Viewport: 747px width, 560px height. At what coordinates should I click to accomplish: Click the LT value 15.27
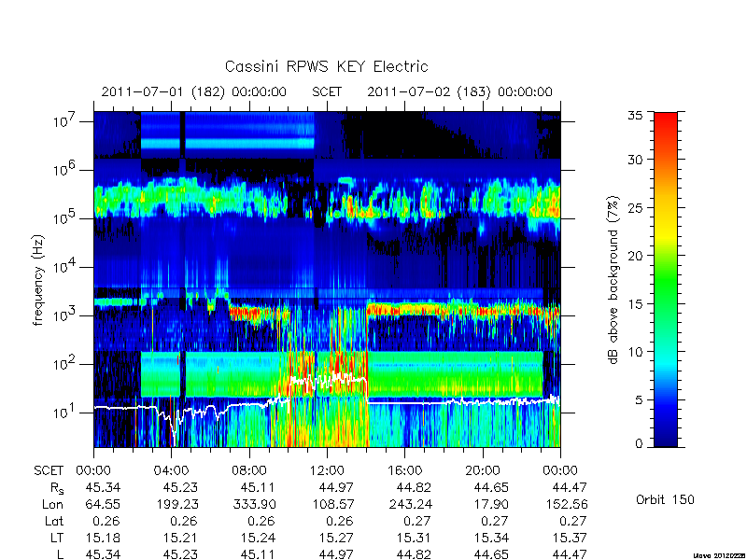pyautogui.click(x=336, y=538)
